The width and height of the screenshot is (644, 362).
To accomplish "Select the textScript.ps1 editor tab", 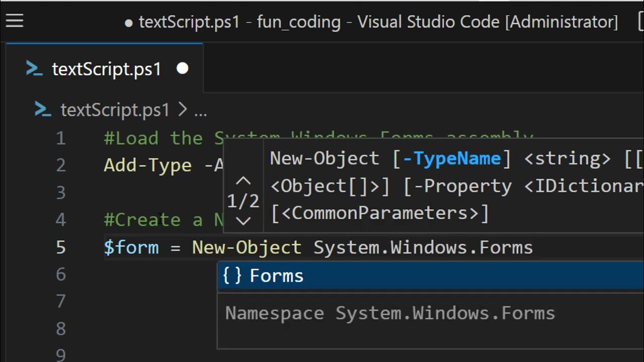I will tap(105, 68).
